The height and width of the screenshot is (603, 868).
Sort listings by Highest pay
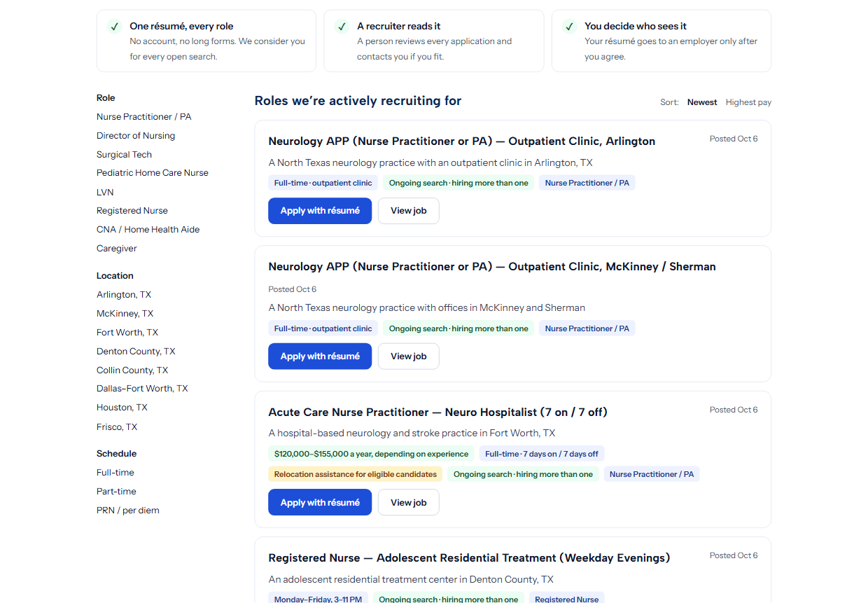(748, 102)
